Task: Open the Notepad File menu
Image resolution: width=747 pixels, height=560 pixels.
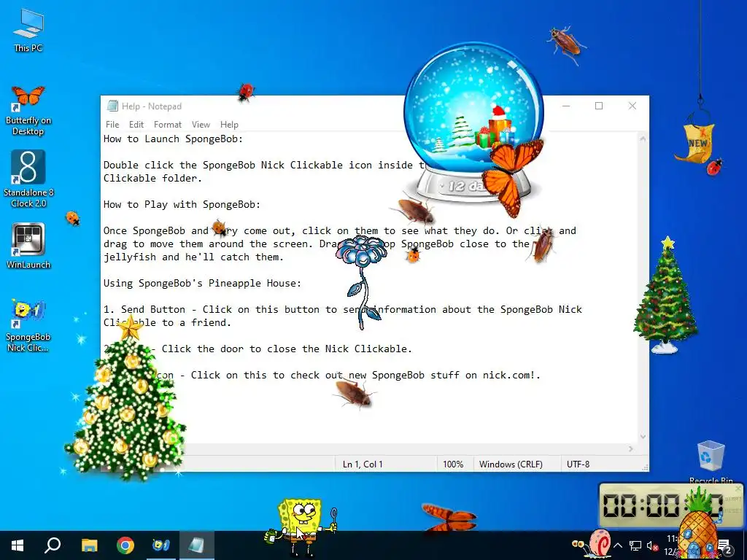Action: click(x=112, y=125)
